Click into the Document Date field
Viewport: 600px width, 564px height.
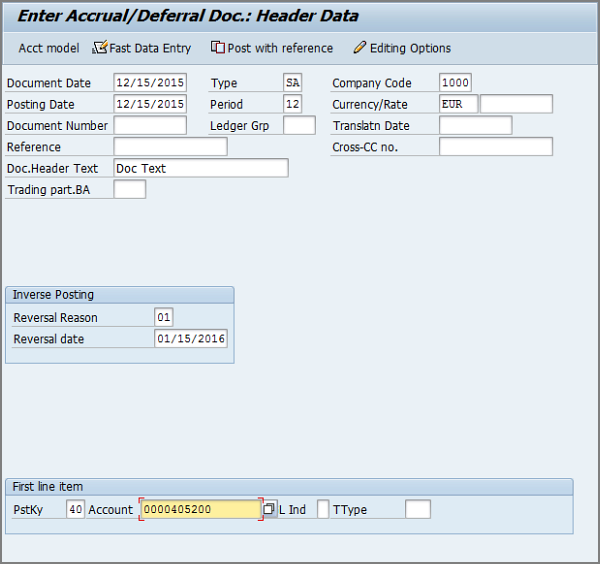pyautogui.click(x=150, y=83)
